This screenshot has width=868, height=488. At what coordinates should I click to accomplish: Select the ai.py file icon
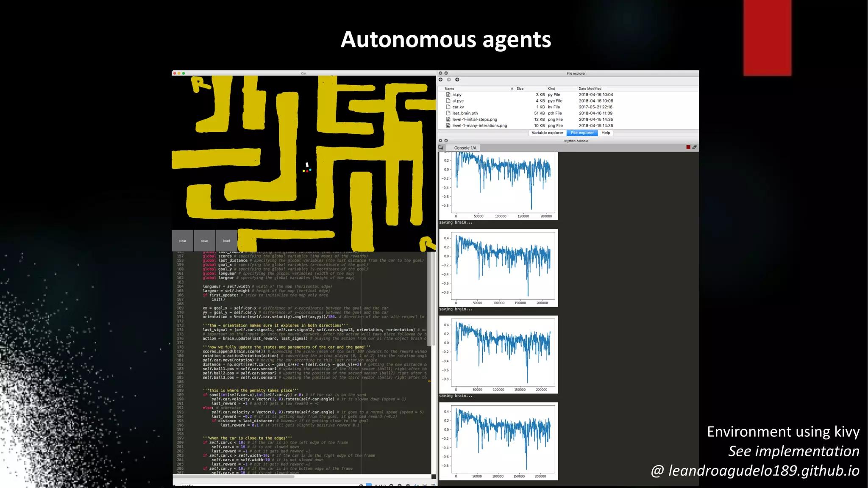coord(448,95)
